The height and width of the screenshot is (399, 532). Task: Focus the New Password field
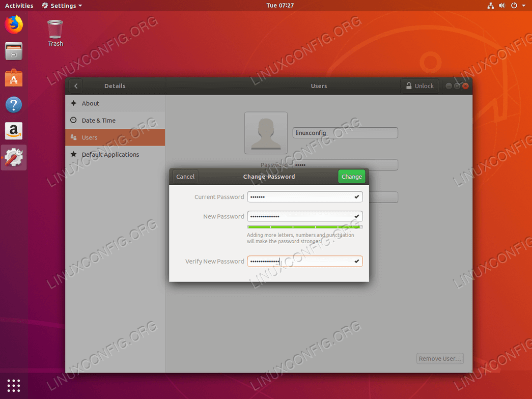(304, 216)
